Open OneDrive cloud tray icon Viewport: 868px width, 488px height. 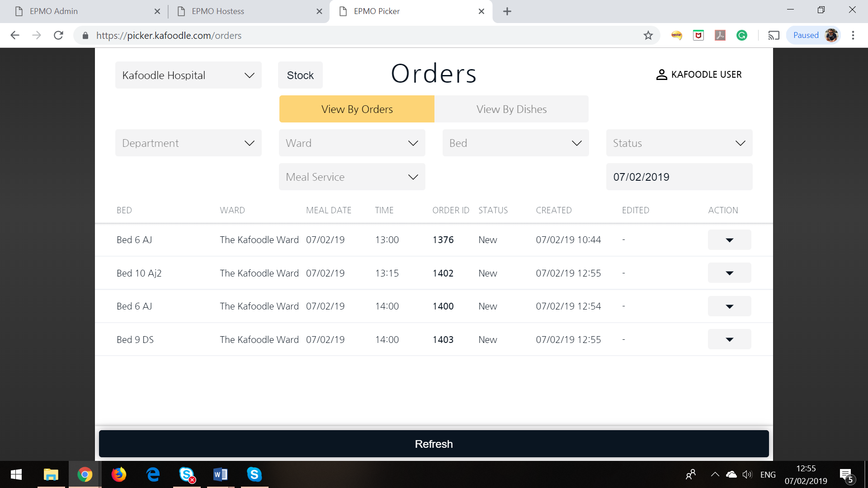coord(731,474)
